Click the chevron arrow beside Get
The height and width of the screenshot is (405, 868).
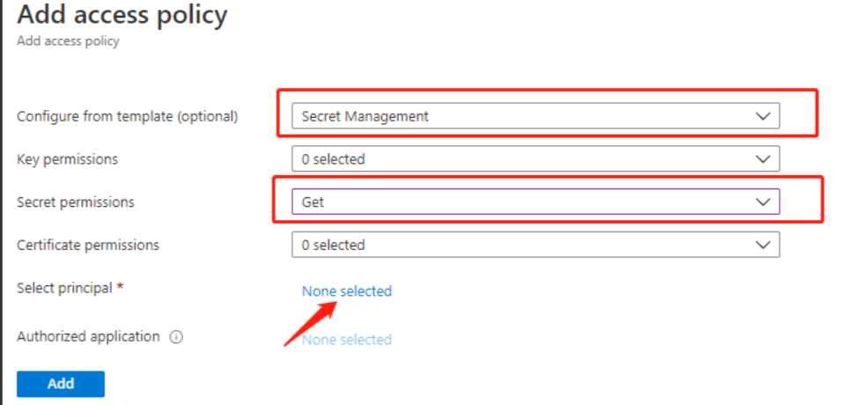tap(762, 202)
